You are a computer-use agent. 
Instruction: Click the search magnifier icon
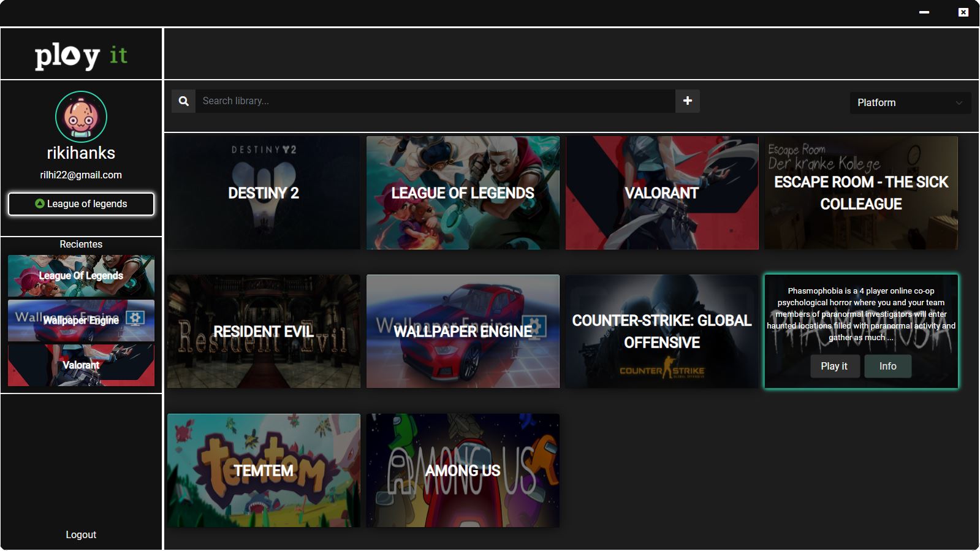pos(183,101)
